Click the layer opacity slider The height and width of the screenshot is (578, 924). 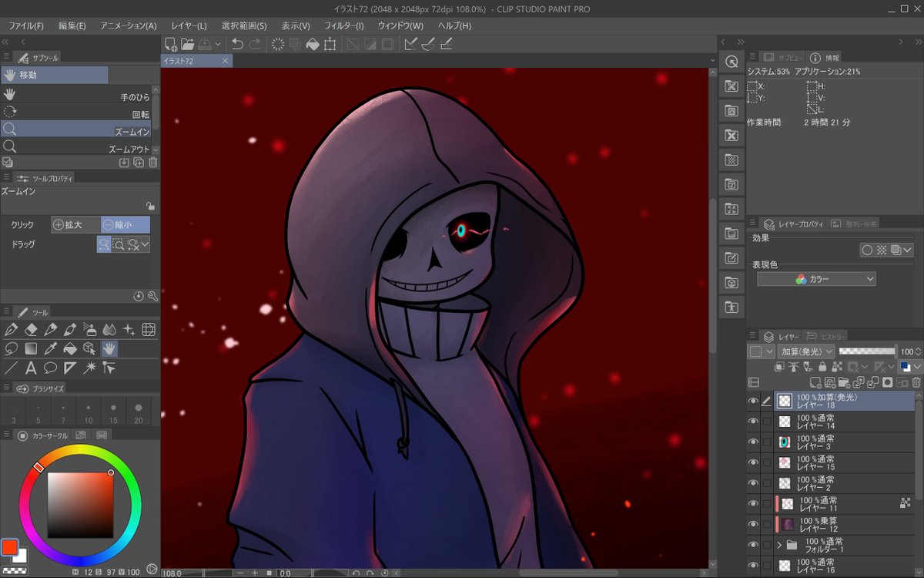(868, 351)
